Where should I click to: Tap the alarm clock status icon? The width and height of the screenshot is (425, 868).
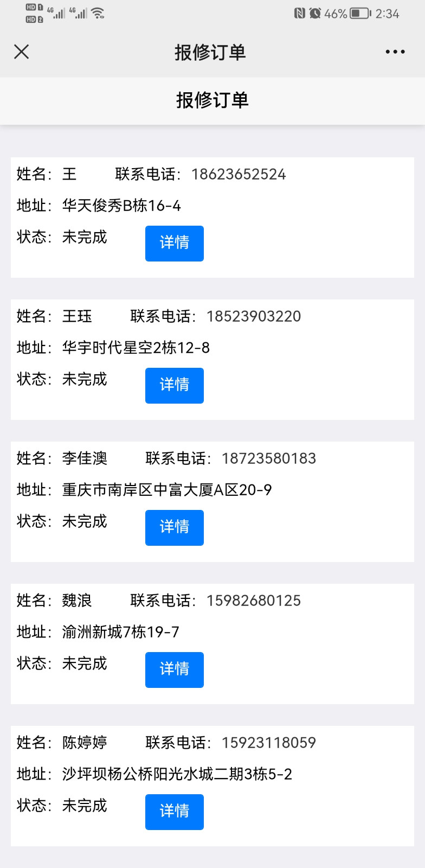click(x=315, y=14)
